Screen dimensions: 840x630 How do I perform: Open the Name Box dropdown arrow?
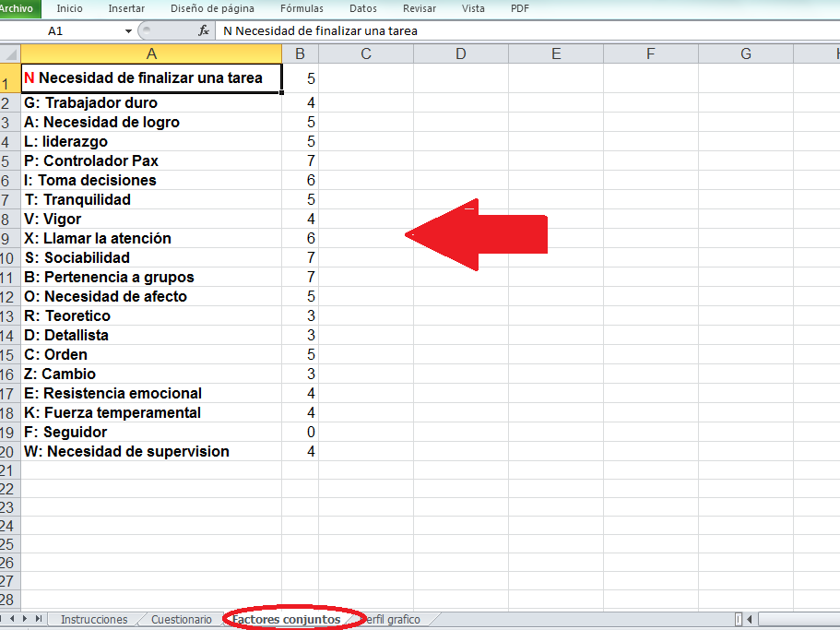(x=128, y=30)
